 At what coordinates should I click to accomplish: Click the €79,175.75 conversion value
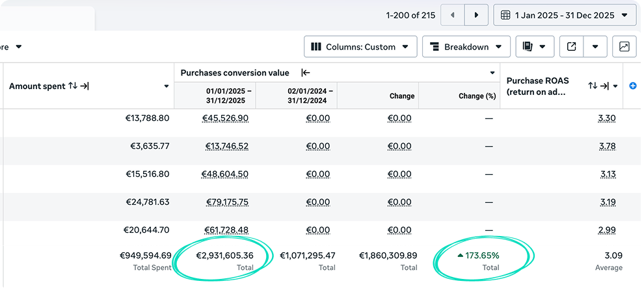tap(227, 202)
